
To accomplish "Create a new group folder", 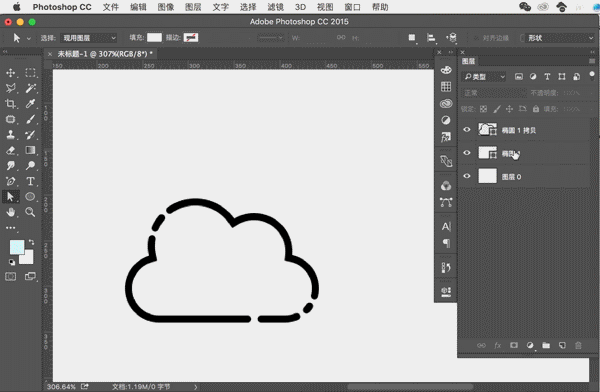I will click(546, 345).
